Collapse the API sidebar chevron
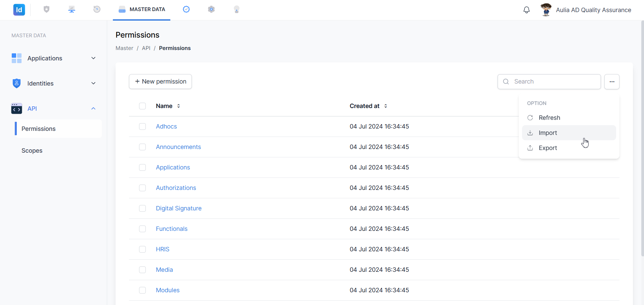Image resolution: width=644 pixels, height=305 pixels. (x=93, y=108)
